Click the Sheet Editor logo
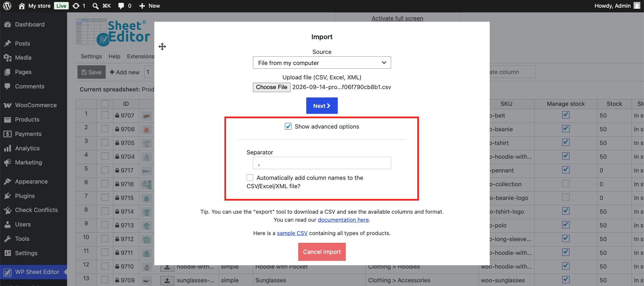 click(x=113, y=32)
